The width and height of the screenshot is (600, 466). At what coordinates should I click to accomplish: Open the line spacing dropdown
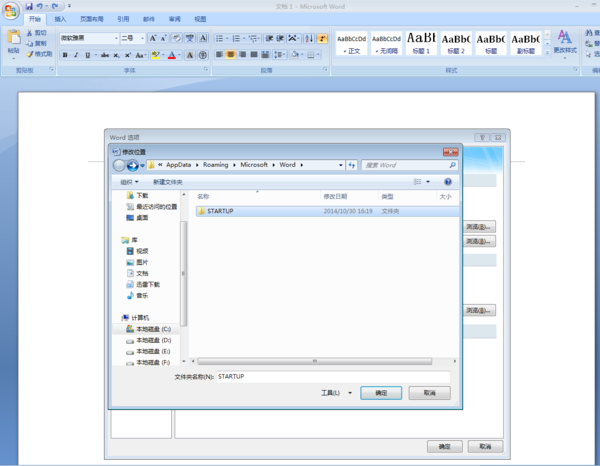coord(279,54)
